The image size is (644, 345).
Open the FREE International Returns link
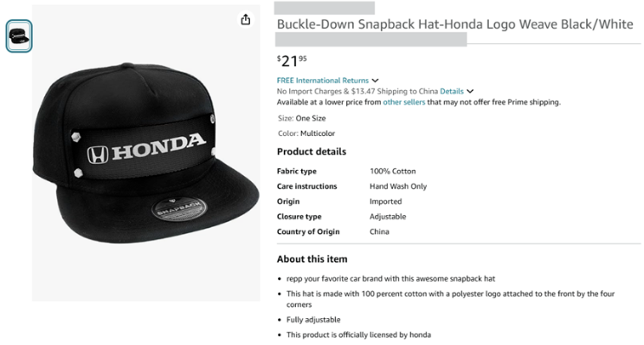click(323, 81)
